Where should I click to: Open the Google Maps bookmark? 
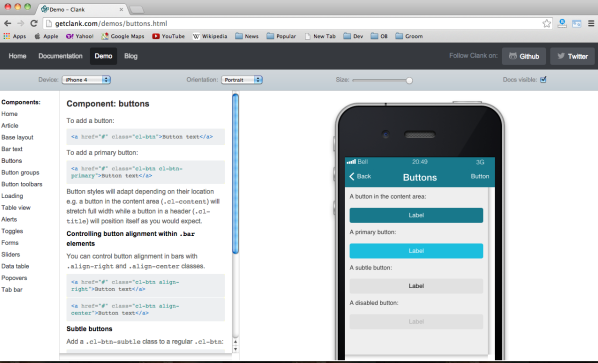tap(123, 36)
